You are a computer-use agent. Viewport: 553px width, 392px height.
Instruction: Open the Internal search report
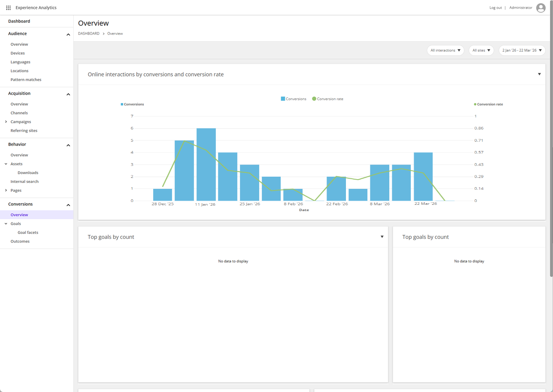(x=24, y=181)
